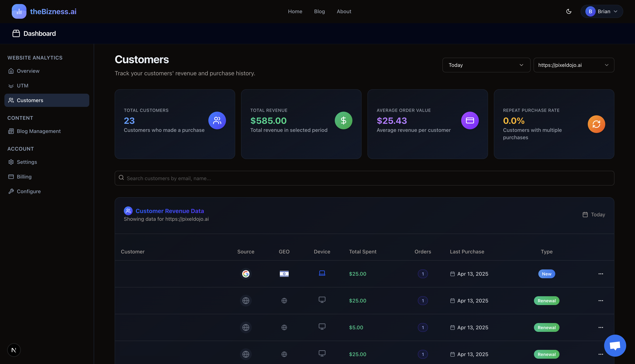This screenshot has height=364, width=635.
Task: Open the Today date range dropdown
Action: tap(486, 65)
